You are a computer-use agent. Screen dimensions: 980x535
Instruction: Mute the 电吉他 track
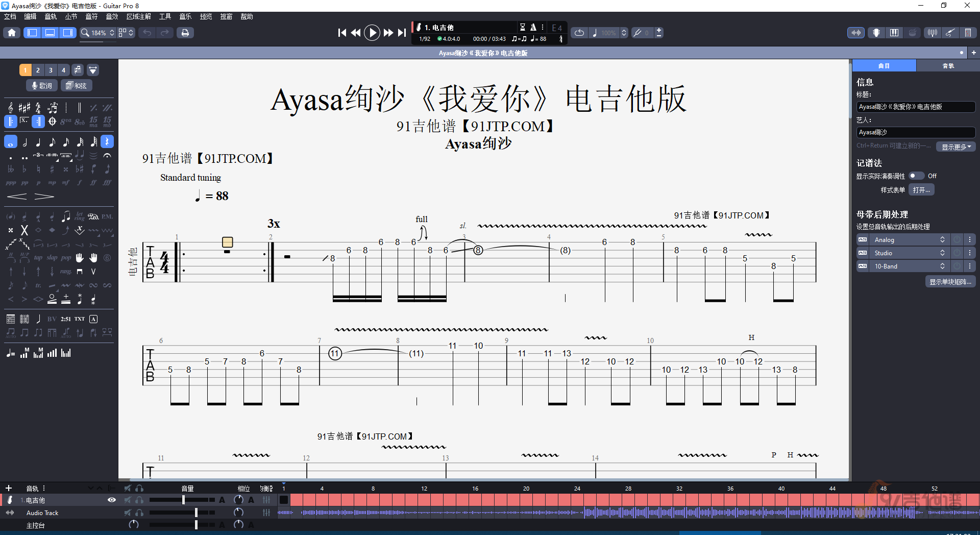(128, 500)
